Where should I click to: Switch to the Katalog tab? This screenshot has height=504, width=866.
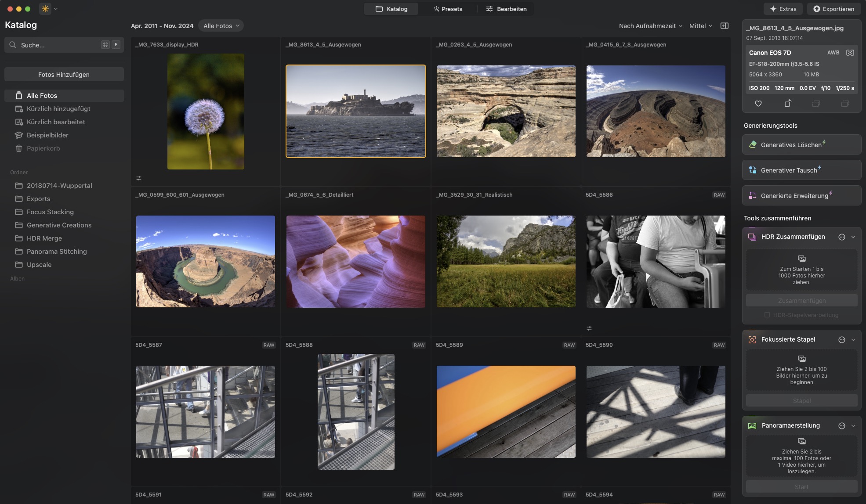click(x=391, y=9)
